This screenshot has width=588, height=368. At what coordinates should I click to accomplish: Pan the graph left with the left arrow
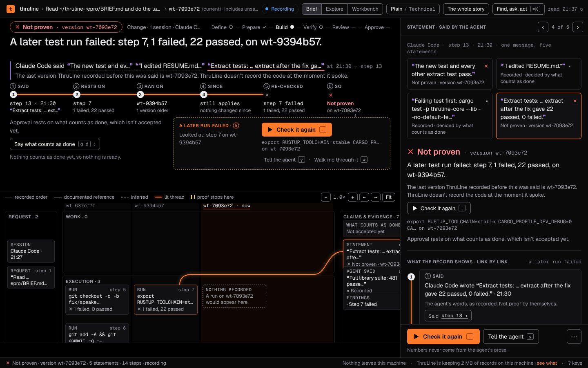click(365, 197)
